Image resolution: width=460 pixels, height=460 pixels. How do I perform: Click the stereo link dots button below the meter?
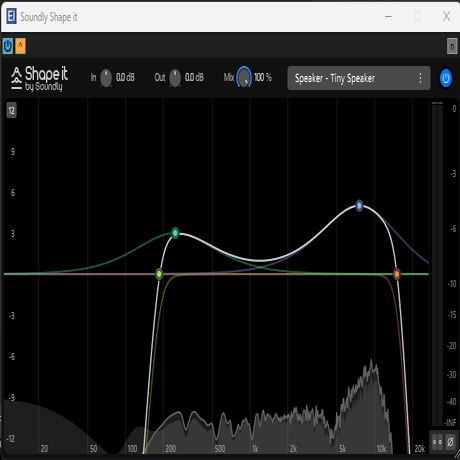click(x=437, y=442)
